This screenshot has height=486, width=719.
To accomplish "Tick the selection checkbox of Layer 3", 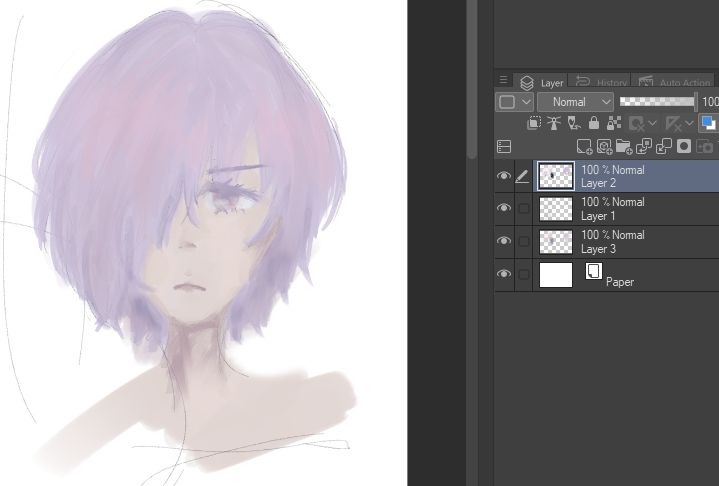I will 523,242.
